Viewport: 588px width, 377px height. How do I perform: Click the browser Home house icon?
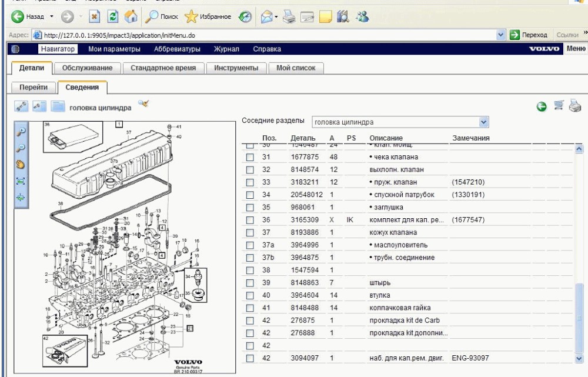[131, 16]
